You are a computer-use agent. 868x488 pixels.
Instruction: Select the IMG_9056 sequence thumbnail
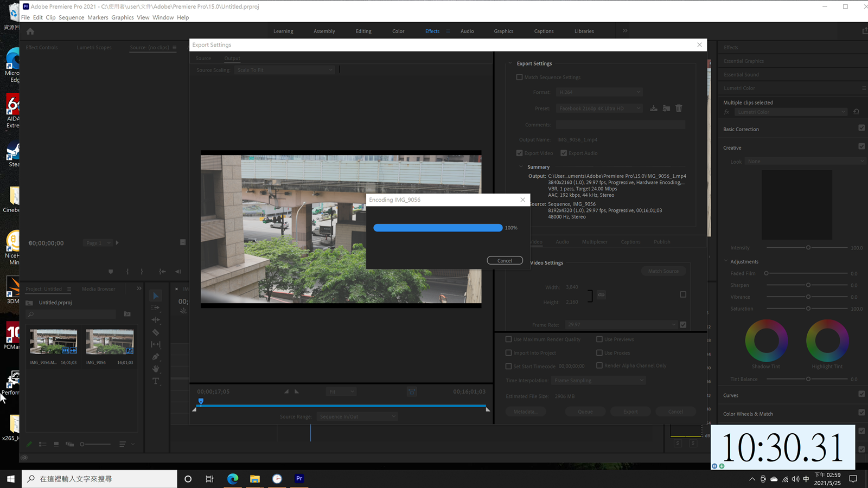tap(110, 342)
